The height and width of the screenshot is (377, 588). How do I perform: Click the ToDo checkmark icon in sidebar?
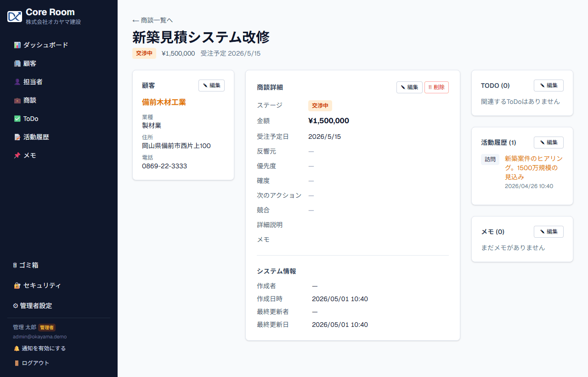[x=17, y=119]
